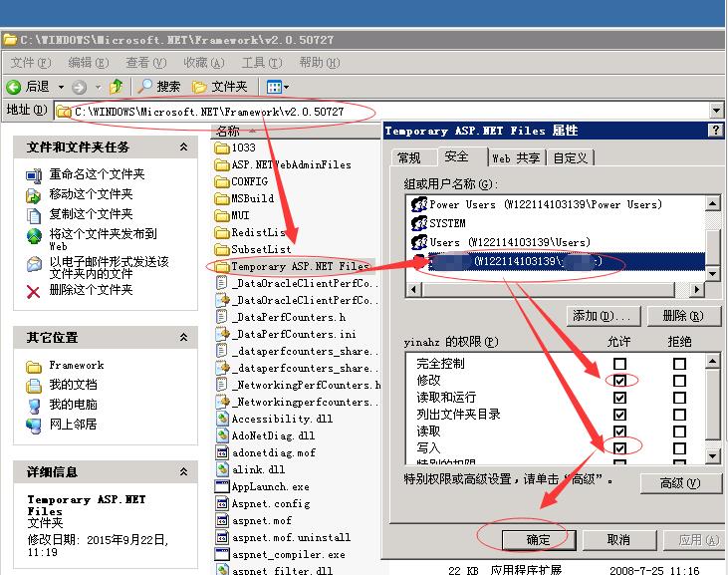Sort list by Name (名称) column header
This screenshot has height=575, width=728.
pyautogui.click(x=296, y=131)
